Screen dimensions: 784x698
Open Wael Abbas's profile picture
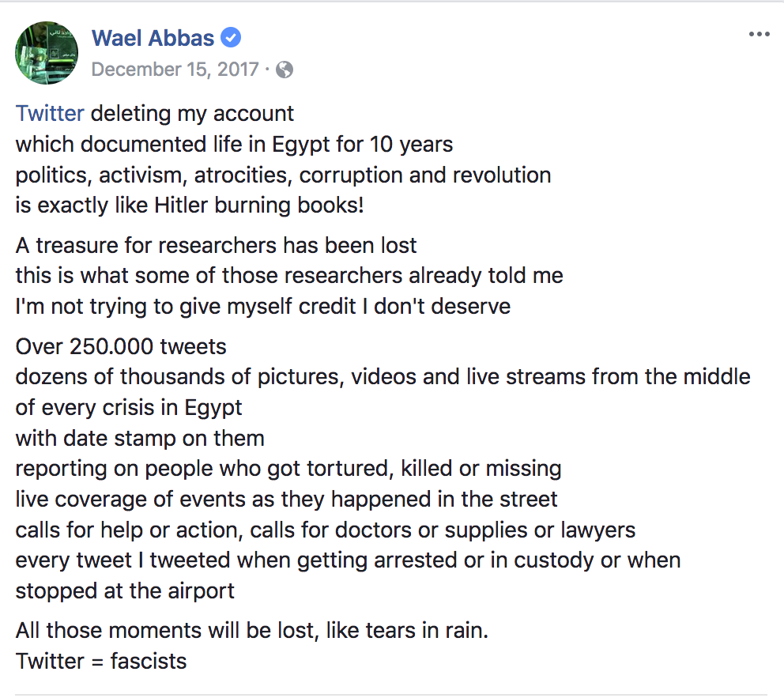point(47,53)
